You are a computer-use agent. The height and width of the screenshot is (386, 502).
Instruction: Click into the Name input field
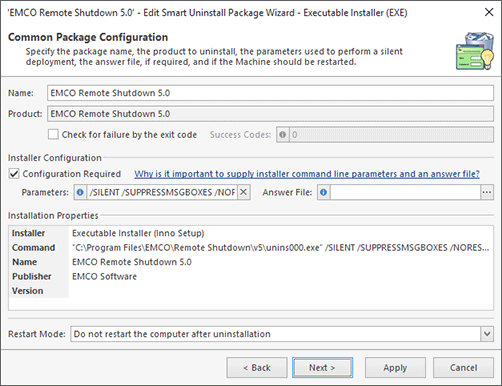pyautogui.click(x=270, y=93)
